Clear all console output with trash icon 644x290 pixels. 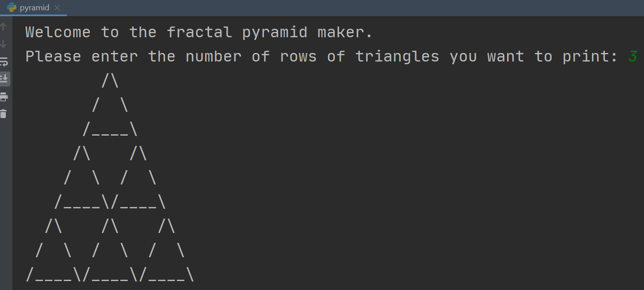point(4,114)
